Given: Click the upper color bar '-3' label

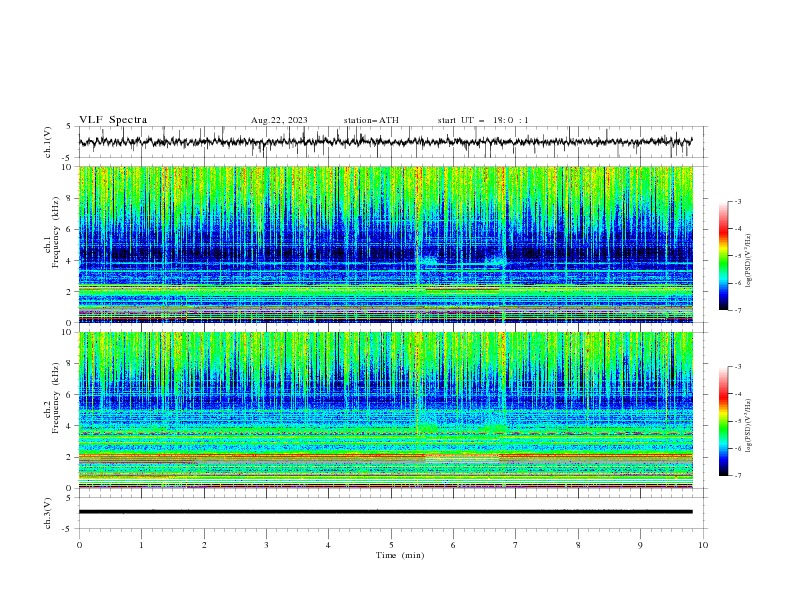Looking at the screenshot, I should (737, 201).
